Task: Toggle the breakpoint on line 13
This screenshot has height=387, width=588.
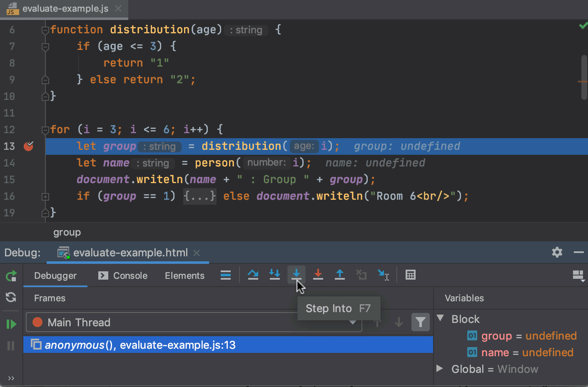Action: pyautogui.click(x=28, y=146)
